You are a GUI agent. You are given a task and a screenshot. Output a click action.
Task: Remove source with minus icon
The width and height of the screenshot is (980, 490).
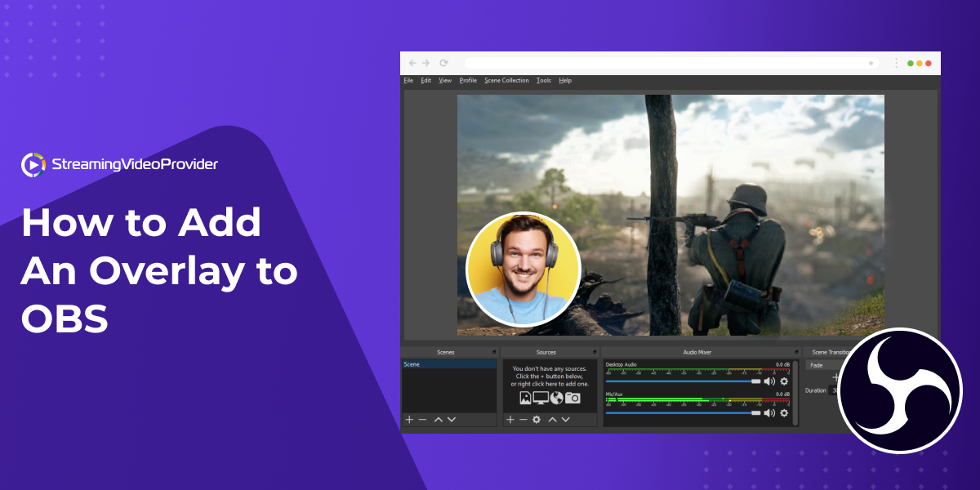tap(523, 419)
